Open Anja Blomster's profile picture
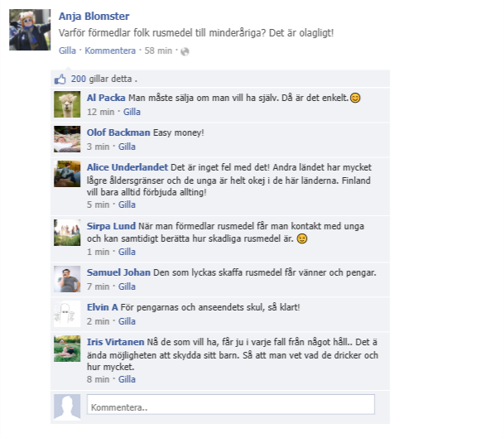The image size is (504, 438). coord(30,30)
